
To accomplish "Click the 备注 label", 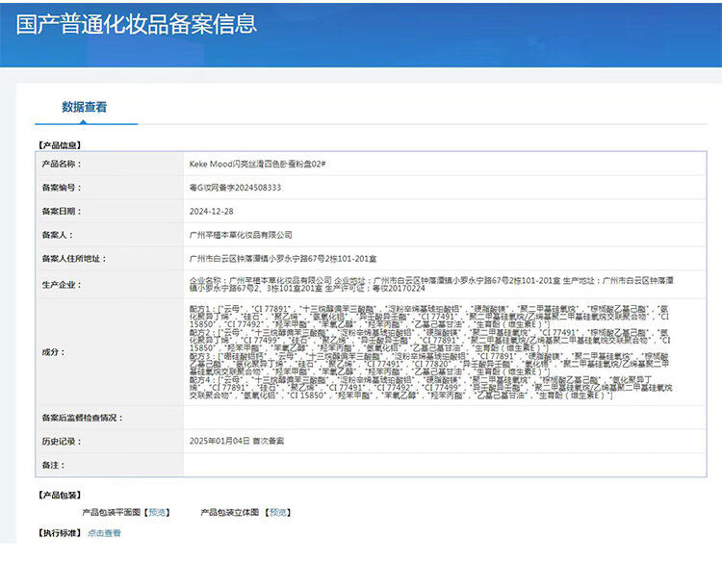I will [53, 465].
